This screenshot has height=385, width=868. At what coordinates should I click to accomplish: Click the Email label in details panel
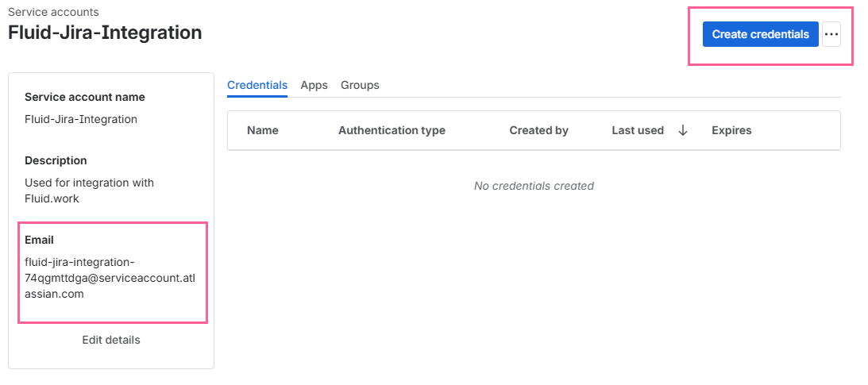tap(39, 240)
